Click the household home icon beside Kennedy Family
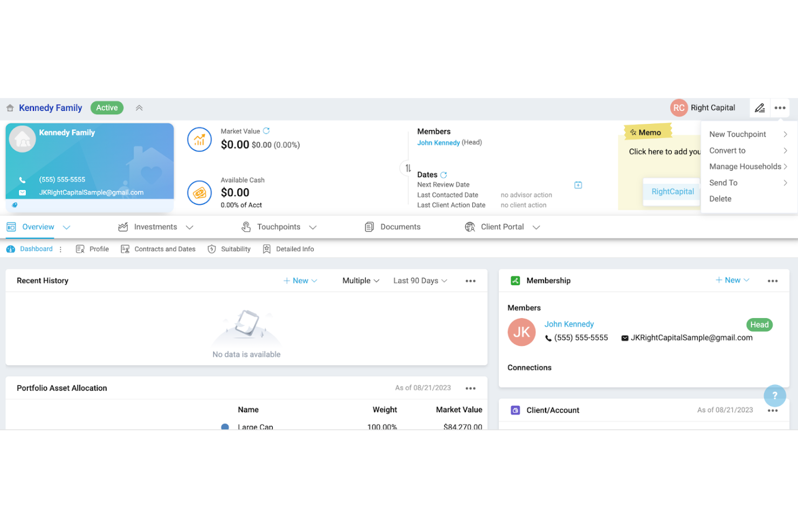This screenshot has height=532, width=798. click(10, 108)
